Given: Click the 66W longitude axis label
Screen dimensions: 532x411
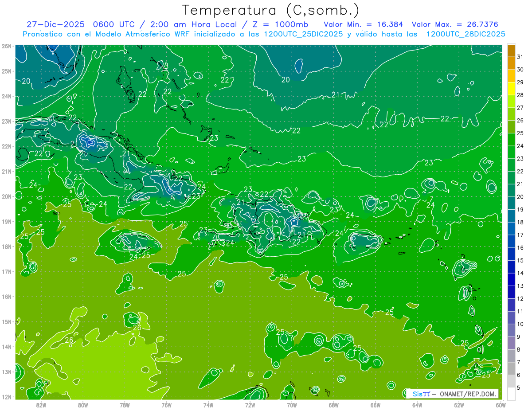Looking at the screenshot, I should (376, 405).
